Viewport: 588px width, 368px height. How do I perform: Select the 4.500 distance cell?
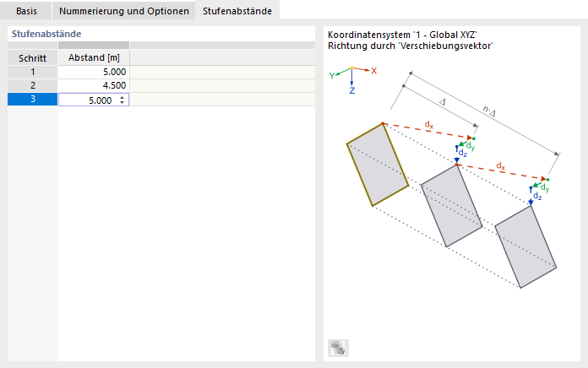[94, 85]
